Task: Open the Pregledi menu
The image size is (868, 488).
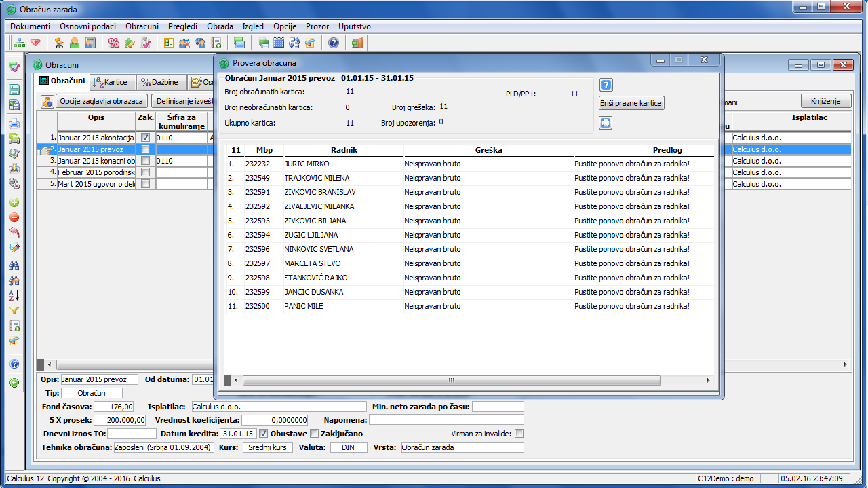Action: 182,26
